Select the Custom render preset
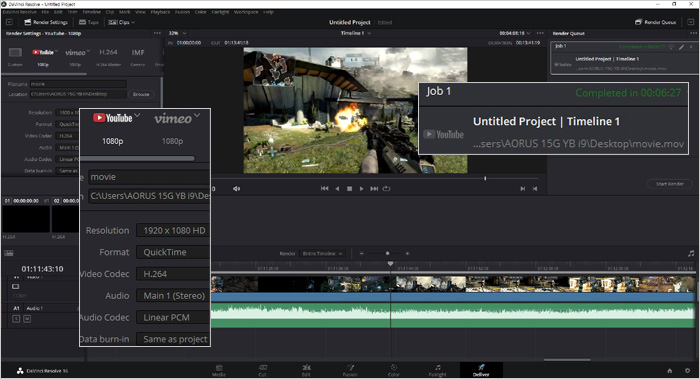 coord(15,56)
